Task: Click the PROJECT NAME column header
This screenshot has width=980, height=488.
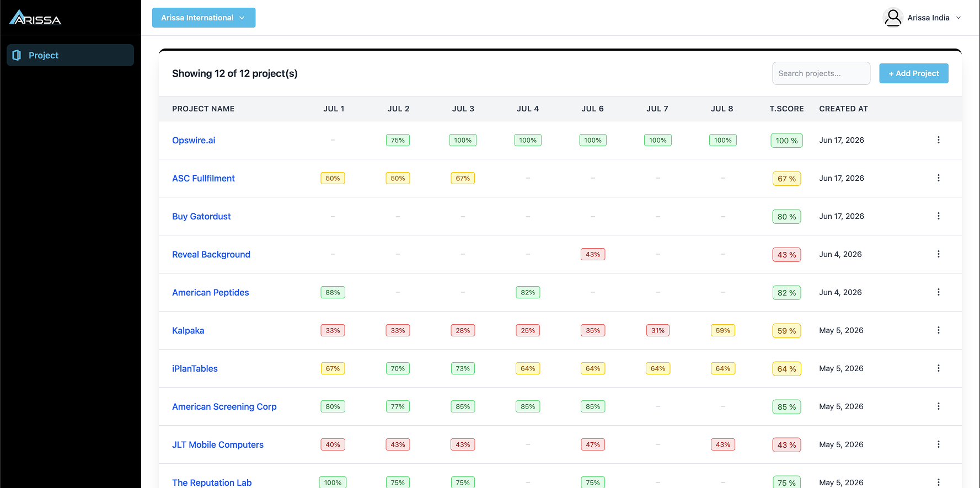Action: point(204,109)
